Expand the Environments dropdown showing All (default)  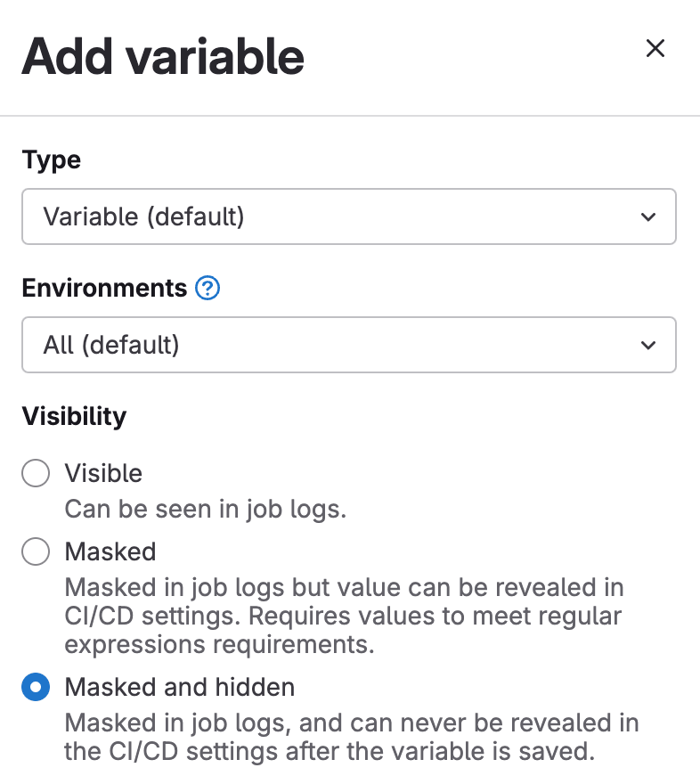pos(348,345)
